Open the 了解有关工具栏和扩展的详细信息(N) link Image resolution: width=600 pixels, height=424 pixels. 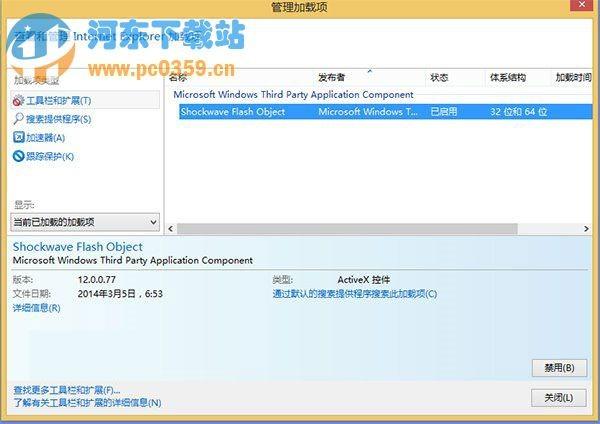pyautogui.click(x=87, y=403)
